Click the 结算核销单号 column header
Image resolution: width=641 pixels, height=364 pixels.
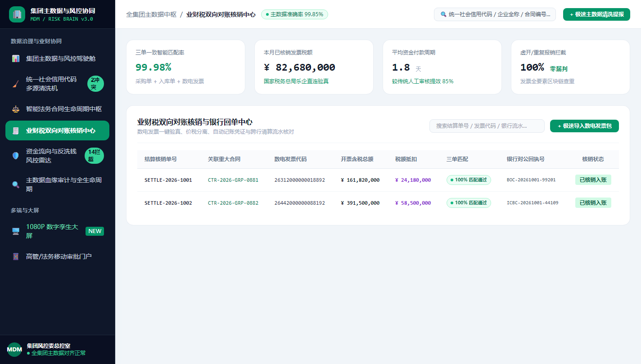161,159
